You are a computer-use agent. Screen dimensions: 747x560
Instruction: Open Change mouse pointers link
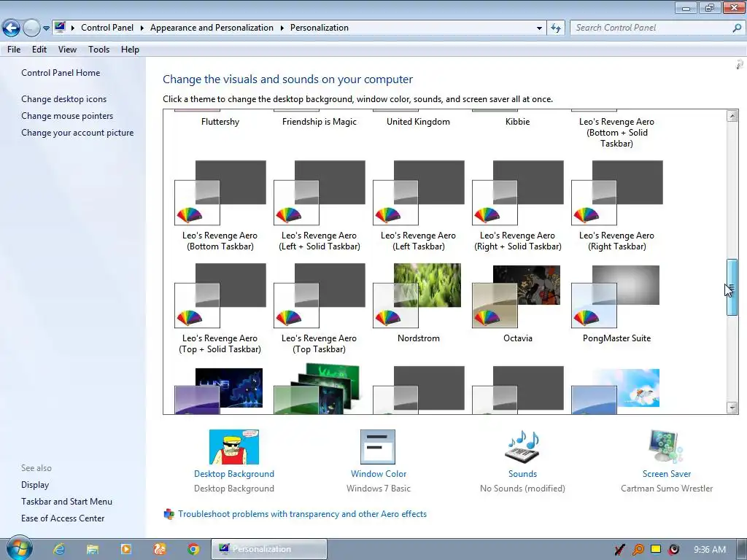[x=67, y=116]
